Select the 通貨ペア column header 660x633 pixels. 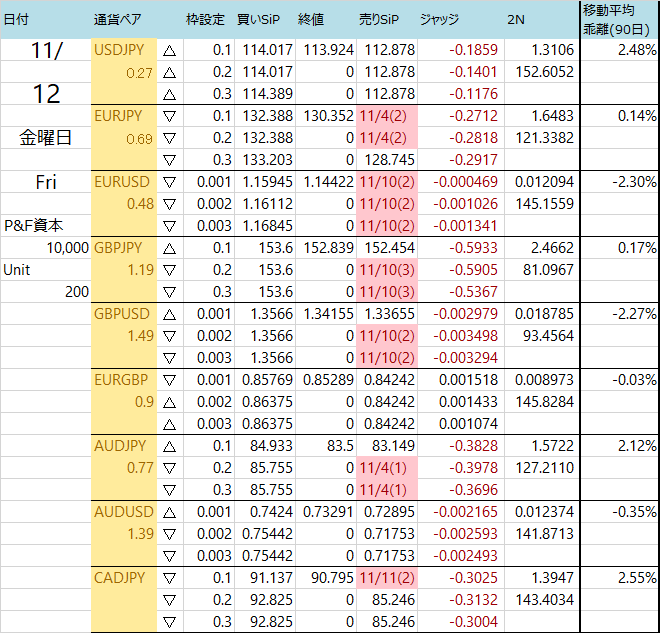pyautogui.click(x=117, y=19)
